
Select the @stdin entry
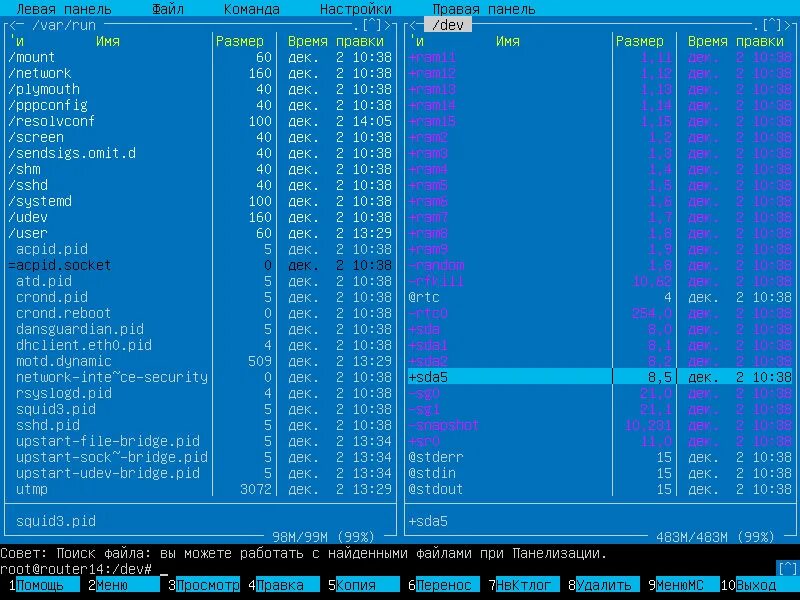600,473
